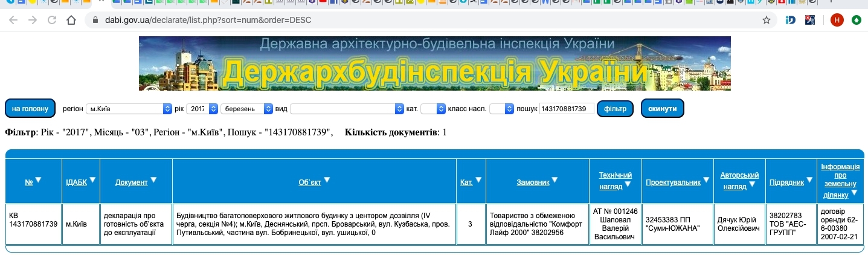This screenshot has width=868, height=255.
Task: Select the договір оренди 62-6-00380 cell
Action: tap(840, 224)
